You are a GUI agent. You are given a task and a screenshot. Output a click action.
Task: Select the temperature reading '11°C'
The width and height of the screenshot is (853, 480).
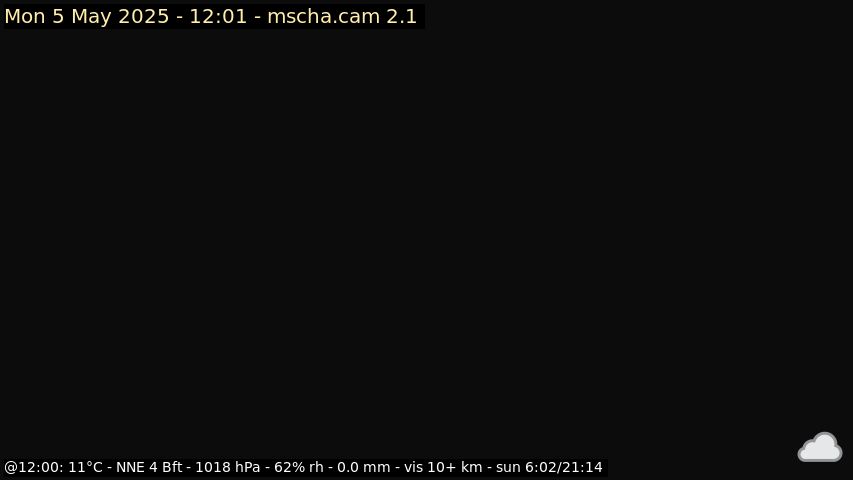tap(85, 467)
